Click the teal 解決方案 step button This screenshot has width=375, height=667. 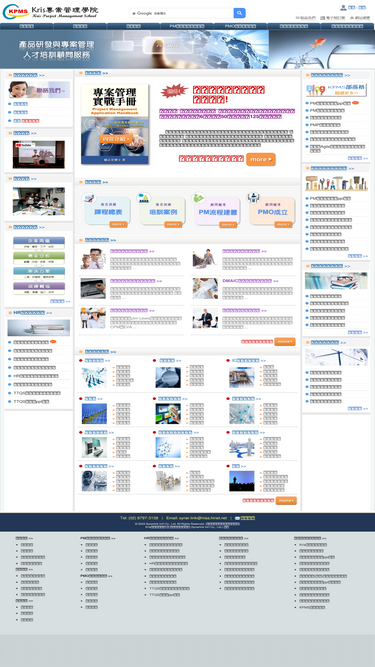pyautogui.click(x=39, y=274)
